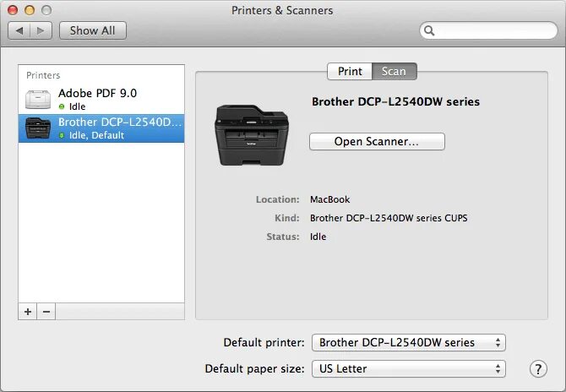Click the Location value 'MacBook'
This screenshot has height=392, width=566.
pos(330,199)
